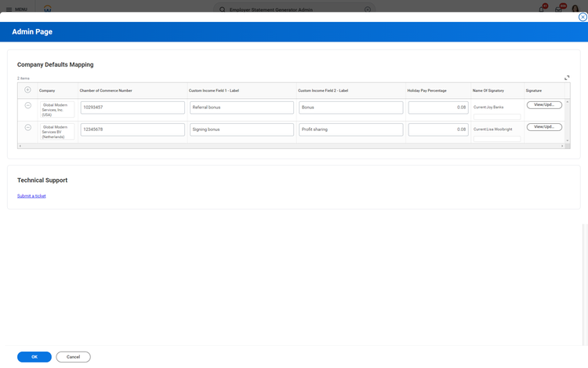Open the inbox icon in the header
The width and height of the screenshot is (588, 368).
click(x=558, y=9)
